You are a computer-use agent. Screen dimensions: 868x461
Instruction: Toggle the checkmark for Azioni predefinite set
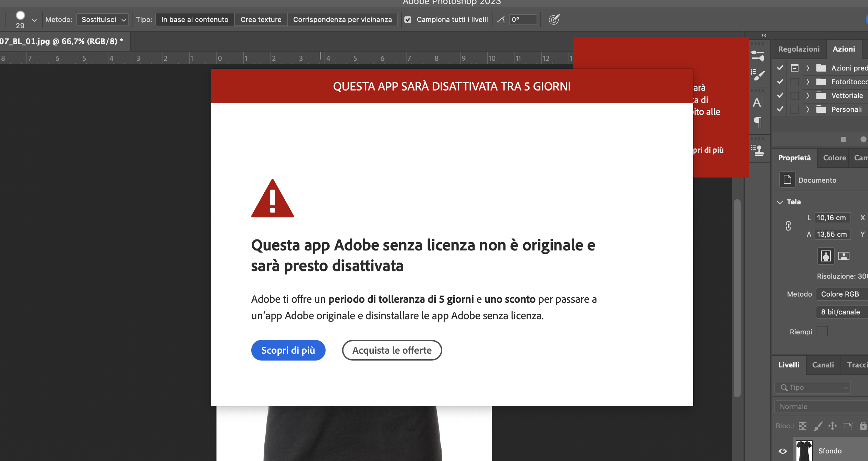pos(780,68)
